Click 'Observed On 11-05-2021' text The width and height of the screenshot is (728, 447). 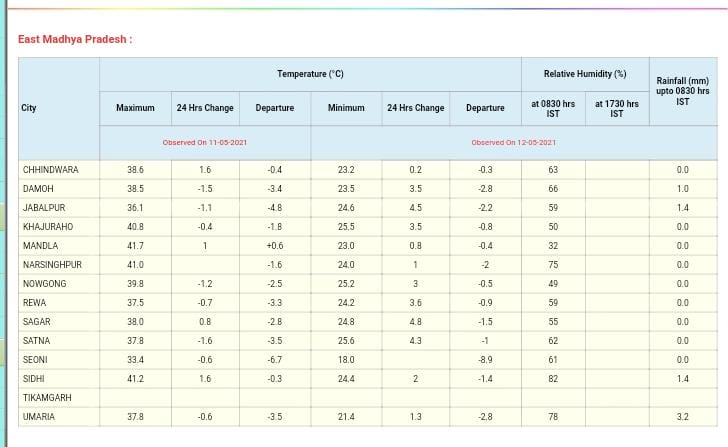205,143
